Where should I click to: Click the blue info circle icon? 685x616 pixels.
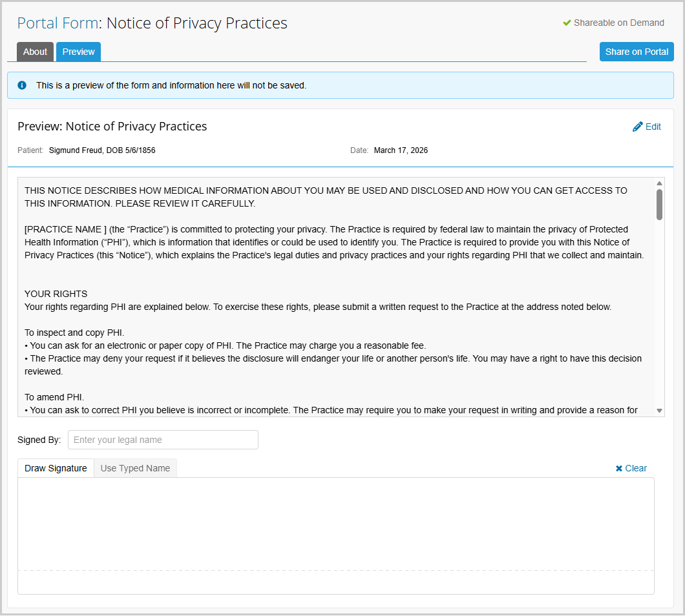pyautogui.click(x=22, y=85)
